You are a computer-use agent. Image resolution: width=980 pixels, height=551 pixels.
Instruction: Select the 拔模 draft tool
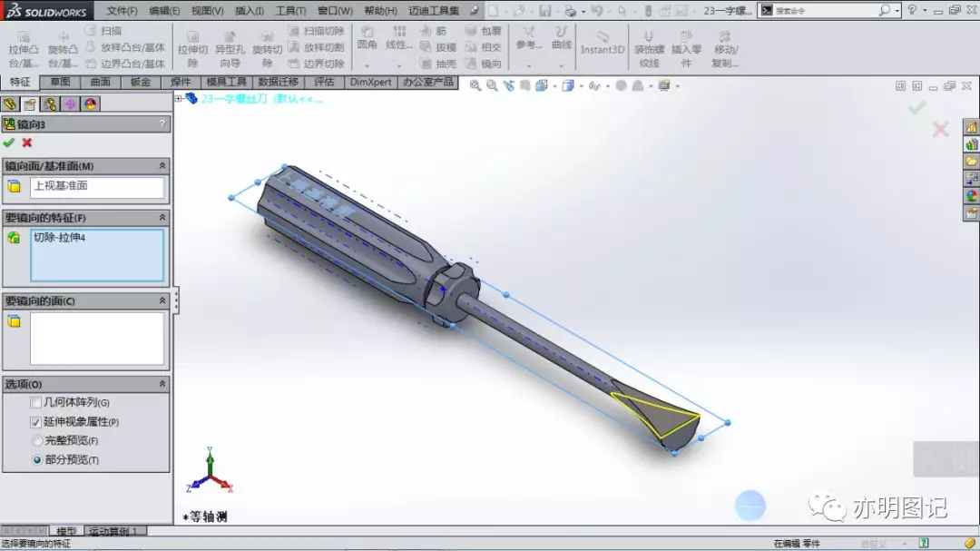[438, 47]
